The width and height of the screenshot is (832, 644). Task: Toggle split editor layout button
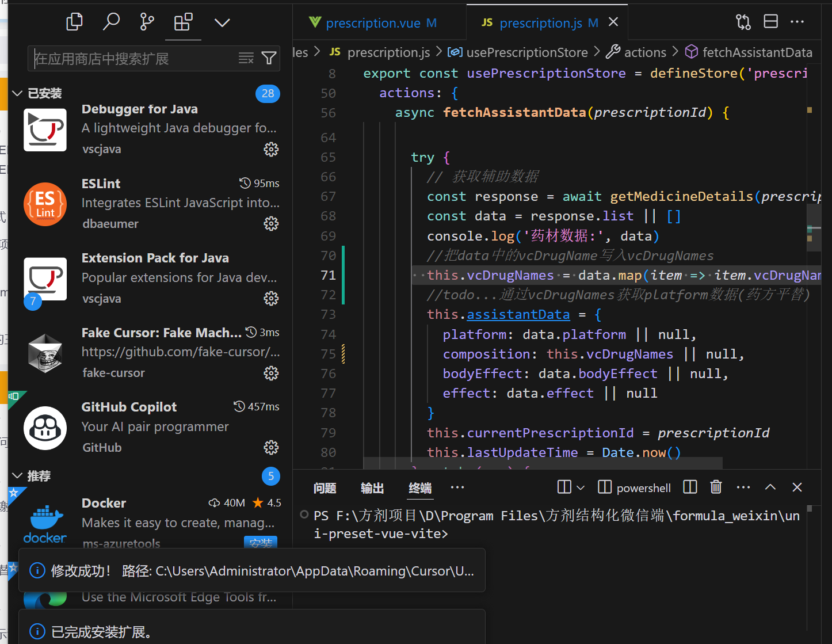click(770, 22)
